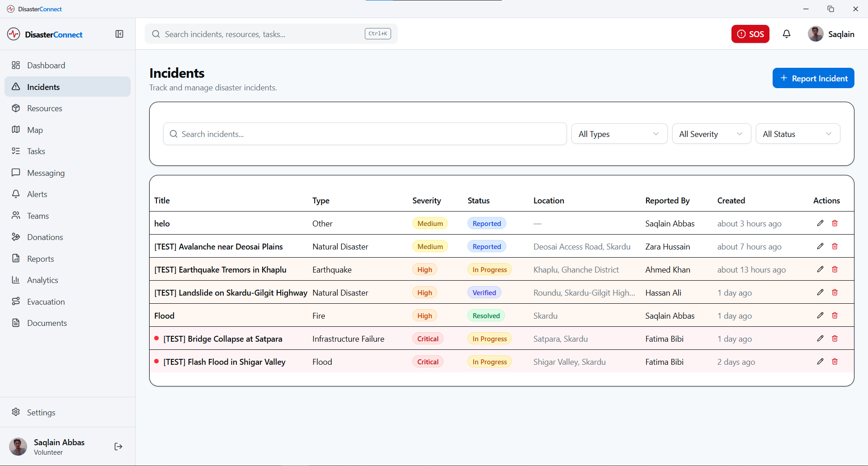Edit the Bridge Collapse at Satpara incident
The height and width of the screenshot is (466, 868).
pyautogui.click(x=820, y=339)
